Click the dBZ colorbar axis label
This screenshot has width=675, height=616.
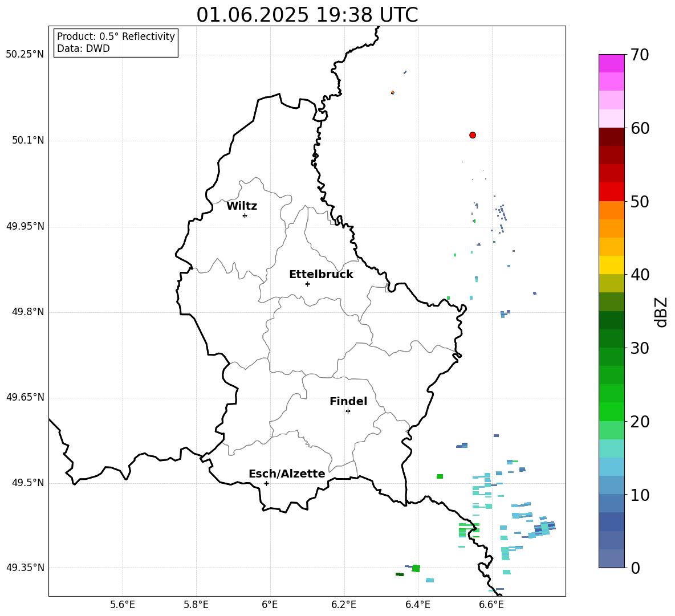click(661, 312)
